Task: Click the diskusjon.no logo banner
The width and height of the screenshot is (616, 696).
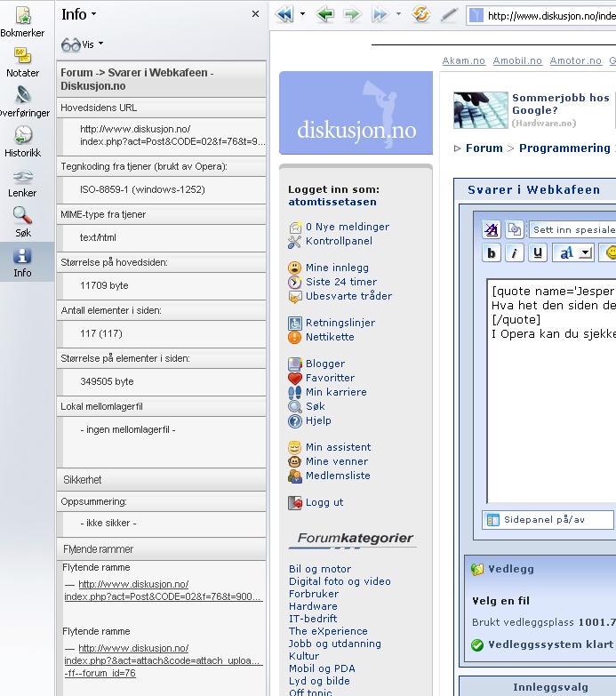Action: (x=356, y=113)
